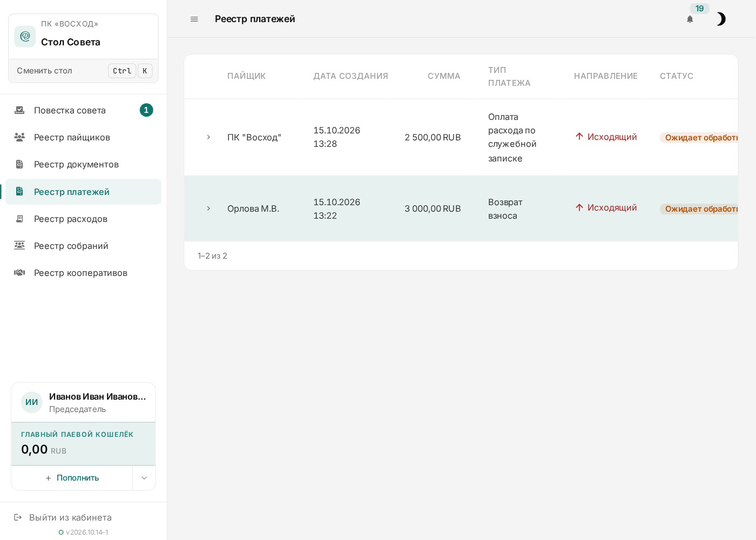The width and height of the screenshot is (756, 540).
Task: Click the plus icon beside Пополнить
Action: click(x=48, y=478)
